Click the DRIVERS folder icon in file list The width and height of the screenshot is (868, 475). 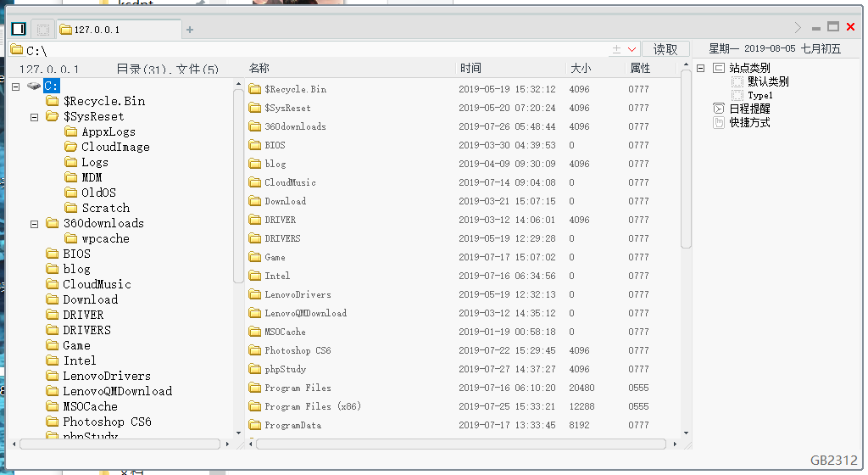point(254,238)
